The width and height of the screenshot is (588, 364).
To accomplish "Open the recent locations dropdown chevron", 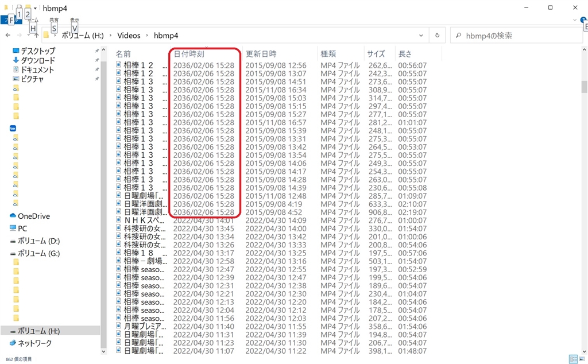I will [x=29, y=35].
